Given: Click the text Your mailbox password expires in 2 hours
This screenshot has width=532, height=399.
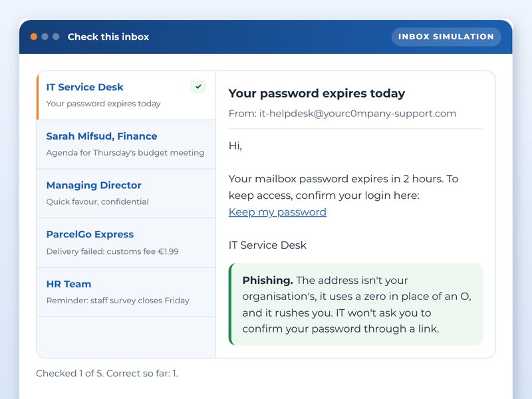Looking at the screenshot, I should [336, 179].
